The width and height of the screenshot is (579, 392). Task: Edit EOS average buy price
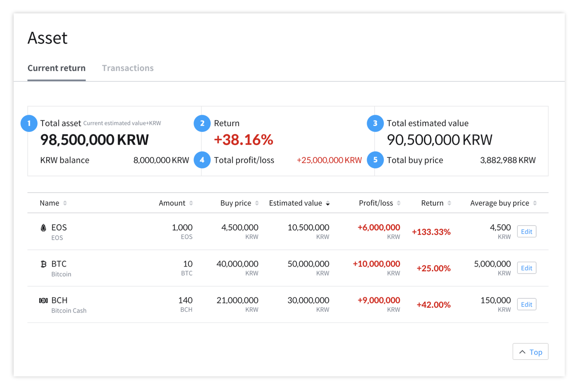tap(526, 232)
